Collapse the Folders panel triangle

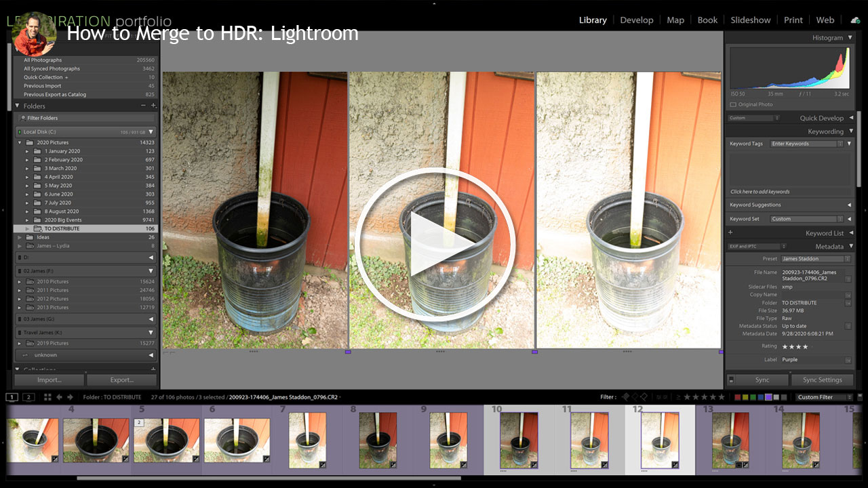point(17,106)
